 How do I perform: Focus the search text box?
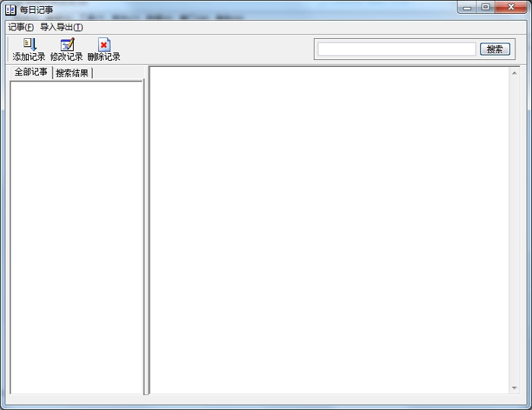click(x=396, y=49)
